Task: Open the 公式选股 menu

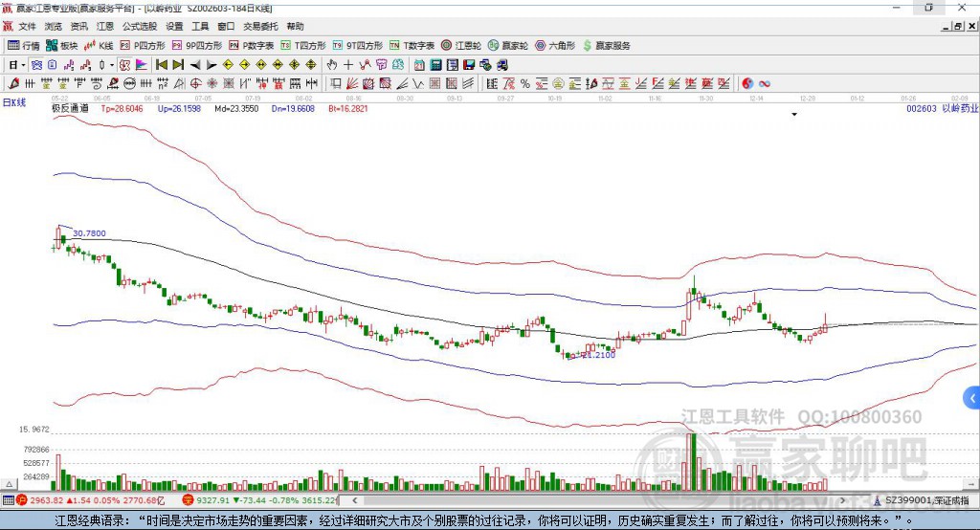Action: point(140,26)
